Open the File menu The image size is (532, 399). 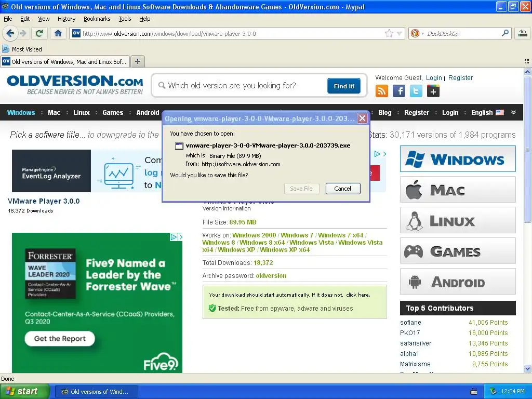click(8, 19)
